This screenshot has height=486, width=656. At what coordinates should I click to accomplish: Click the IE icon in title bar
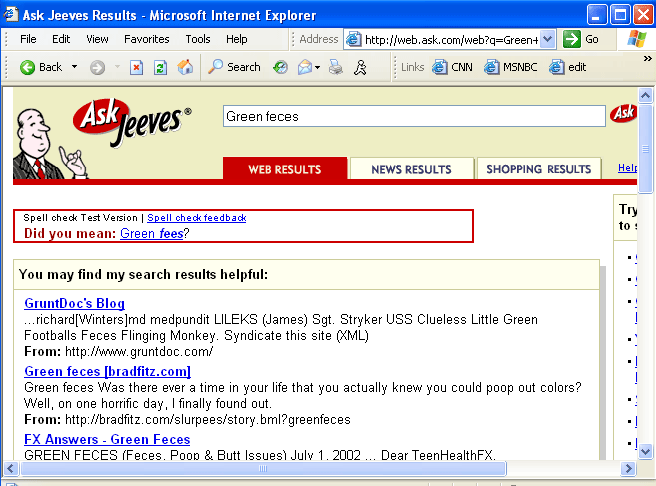click(10, 14)
